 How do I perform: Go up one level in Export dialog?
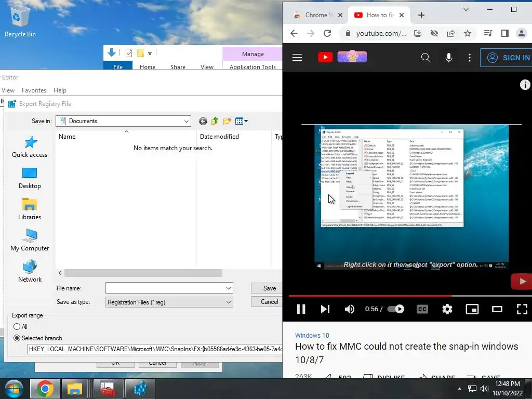215,121
